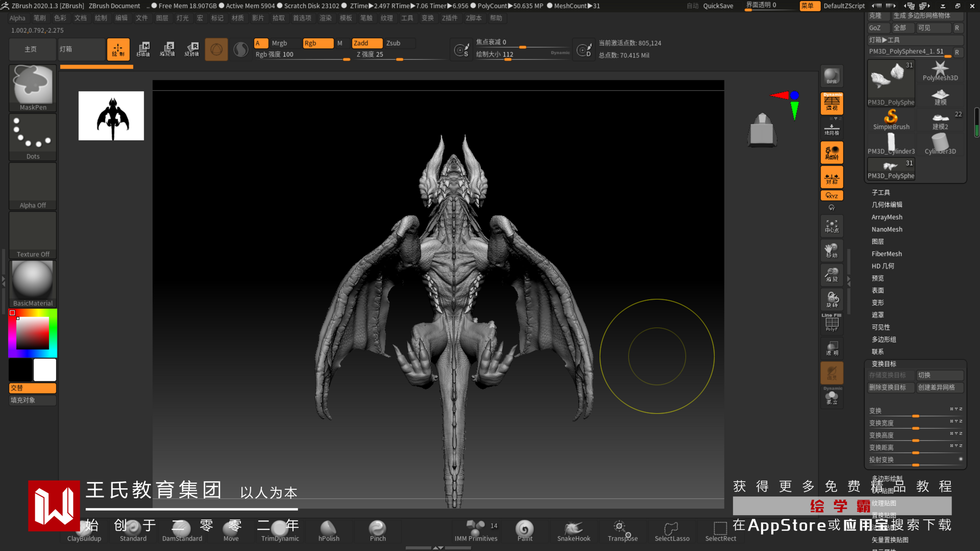Toggle the Zadd mode button
The height and width of the screenshot is (551, 980).
pyautogui.click(x=366, y=43)
